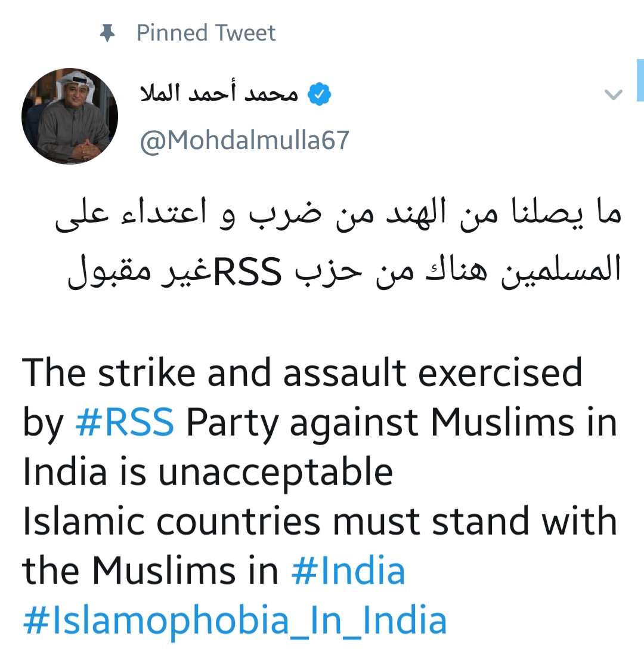The height and width of the screenshot is (654, 644).
Task: Click the 'The strike and assault exercised' line
Action: pyautogui.click(x=302, y=372)
